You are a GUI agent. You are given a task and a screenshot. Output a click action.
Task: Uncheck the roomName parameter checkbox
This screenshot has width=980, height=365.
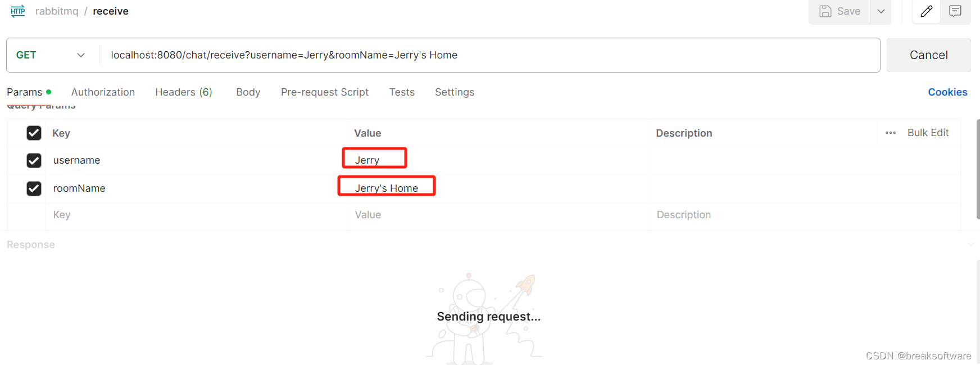coord(34,188)
